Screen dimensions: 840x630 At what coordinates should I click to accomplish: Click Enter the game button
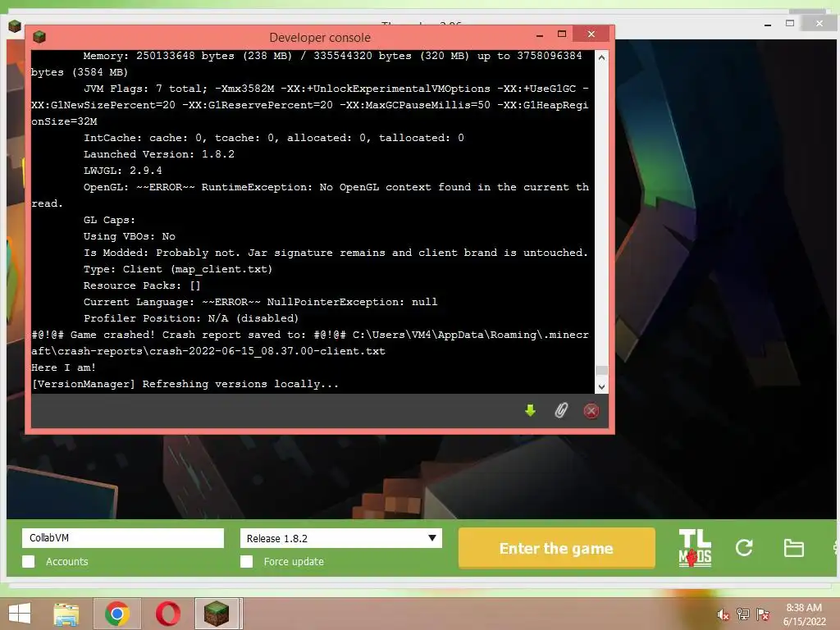557,548
